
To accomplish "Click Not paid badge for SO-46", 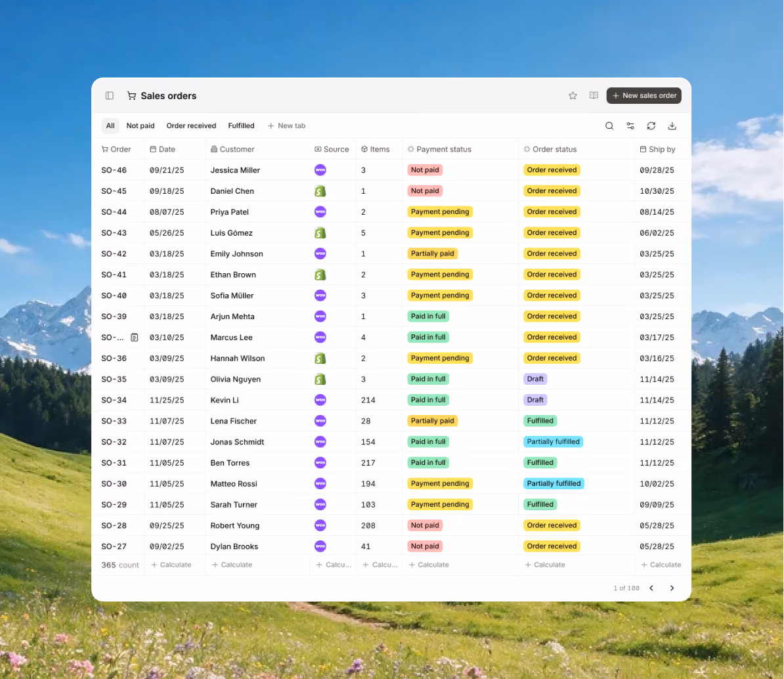I will pyautogui.click(x=425, y=170).
